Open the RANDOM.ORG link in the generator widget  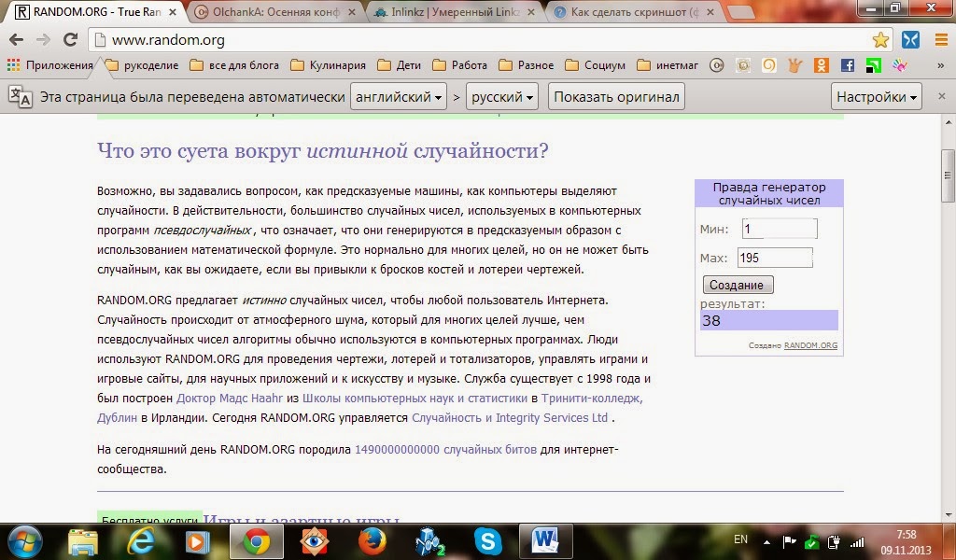(x=810, y=345)
